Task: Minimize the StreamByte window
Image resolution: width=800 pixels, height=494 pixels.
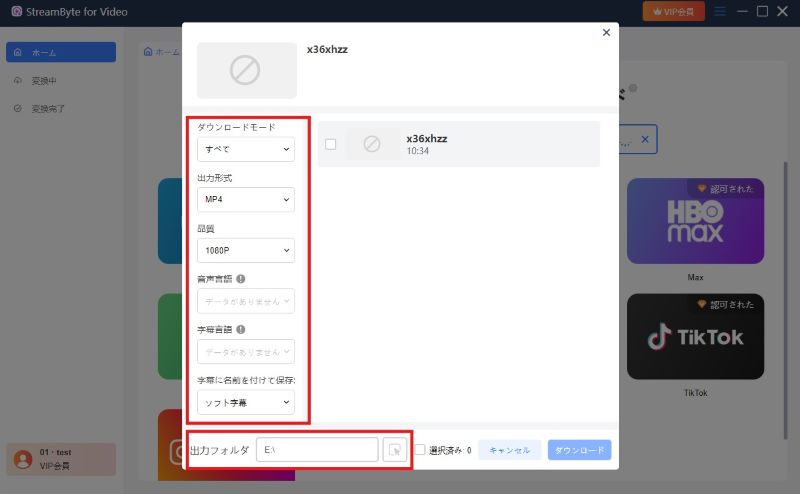Action: [742, 11]
